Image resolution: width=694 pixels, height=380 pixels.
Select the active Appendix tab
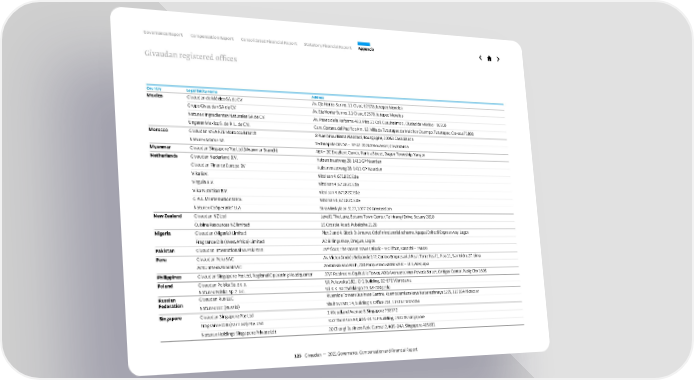tap(366, 48)
